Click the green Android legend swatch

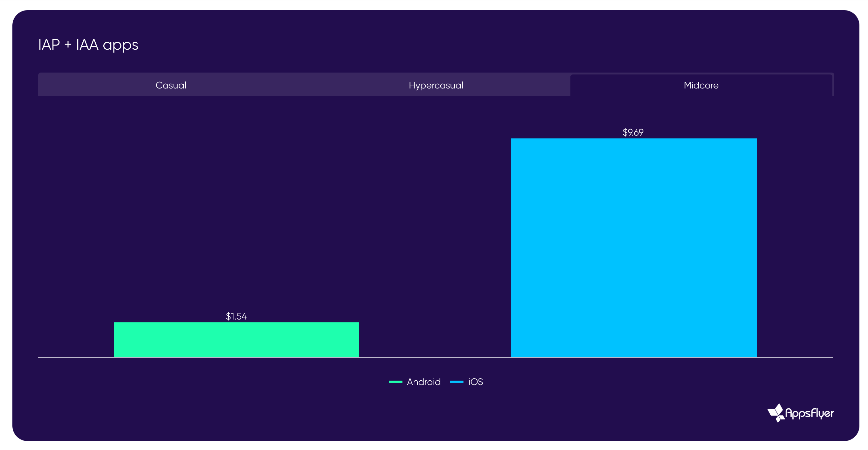pos(396,382)
